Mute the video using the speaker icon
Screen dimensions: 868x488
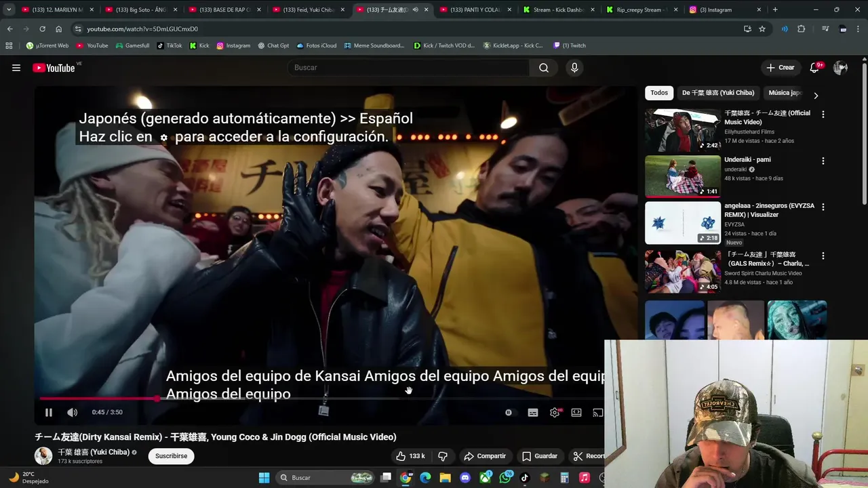(73, 412)
